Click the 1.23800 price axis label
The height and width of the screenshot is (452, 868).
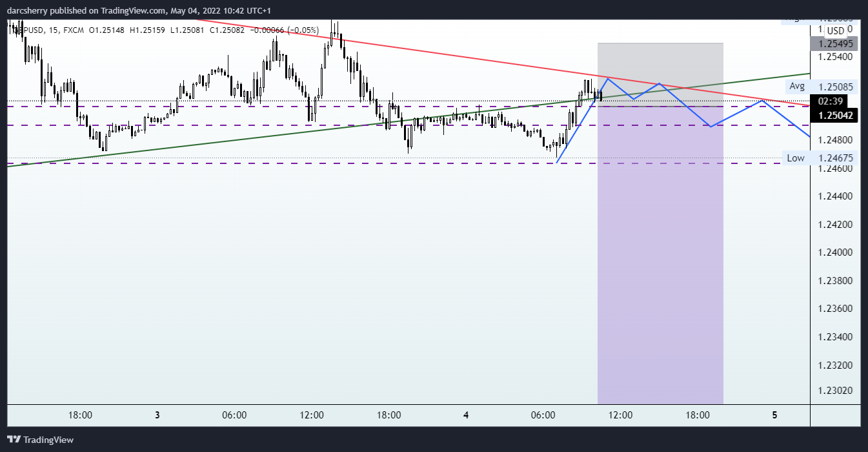click(x=834, y=280)
